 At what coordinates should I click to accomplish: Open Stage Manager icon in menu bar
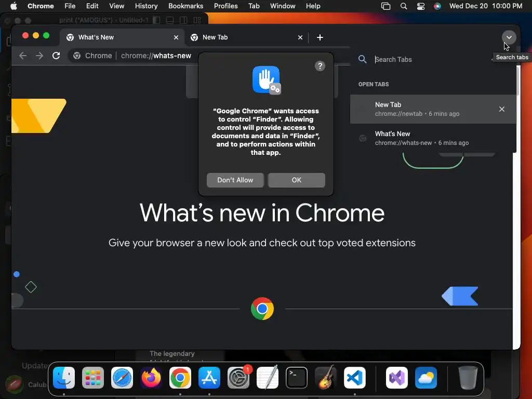pyautogui.click(x=385, y=6)
